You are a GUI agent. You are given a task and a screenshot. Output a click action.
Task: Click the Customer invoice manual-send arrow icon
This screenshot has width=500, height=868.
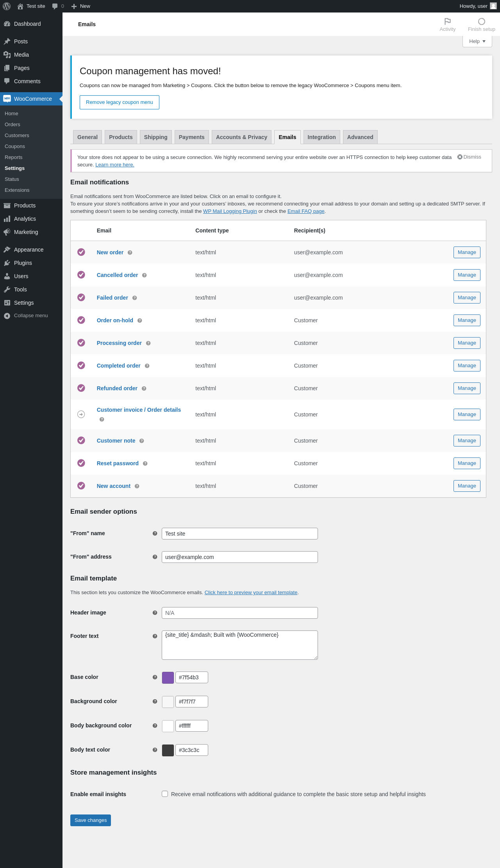pos(81,414)
